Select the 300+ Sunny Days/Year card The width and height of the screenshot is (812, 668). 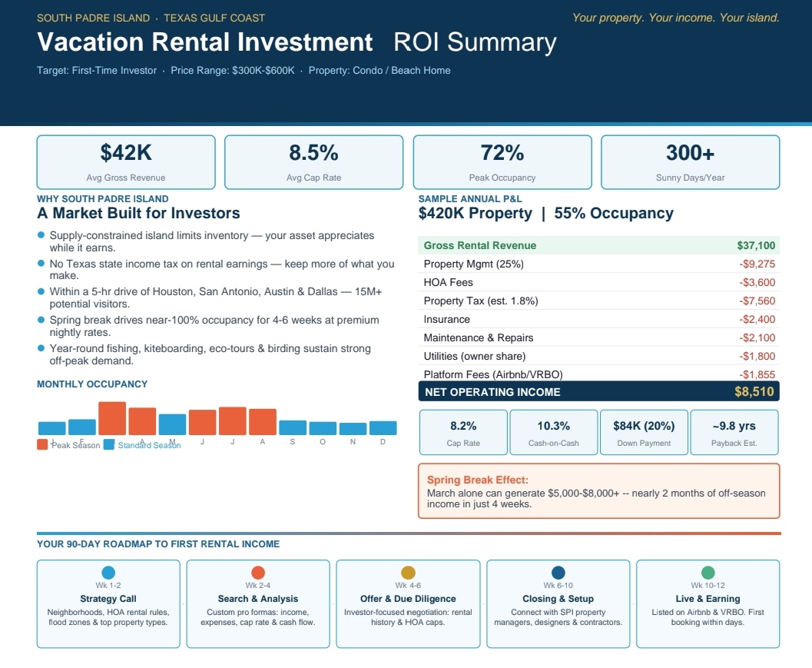(x=691, y=162)
